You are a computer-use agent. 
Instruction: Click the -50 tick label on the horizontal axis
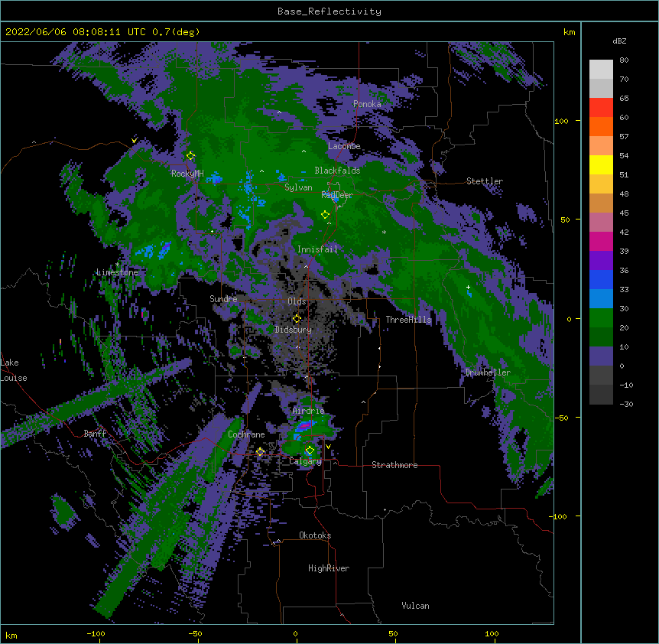click(195, 633)
